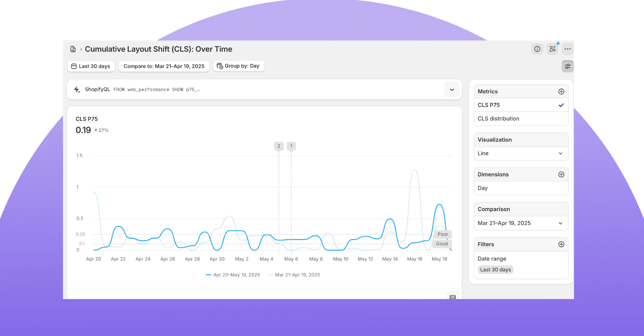Open the three-dot more actions menu
The width and height of the screenshot is (644, 336).
tap(568, 49)
